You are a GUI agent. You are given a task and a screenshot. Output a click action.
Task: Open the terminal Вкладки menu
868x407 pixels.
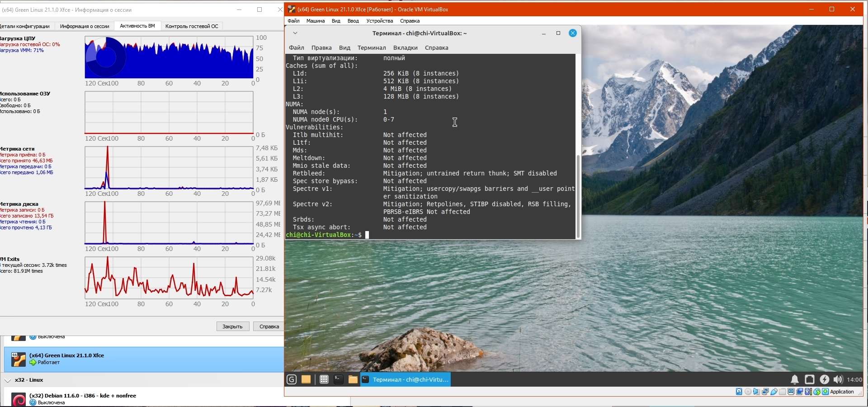click(406, 47)
